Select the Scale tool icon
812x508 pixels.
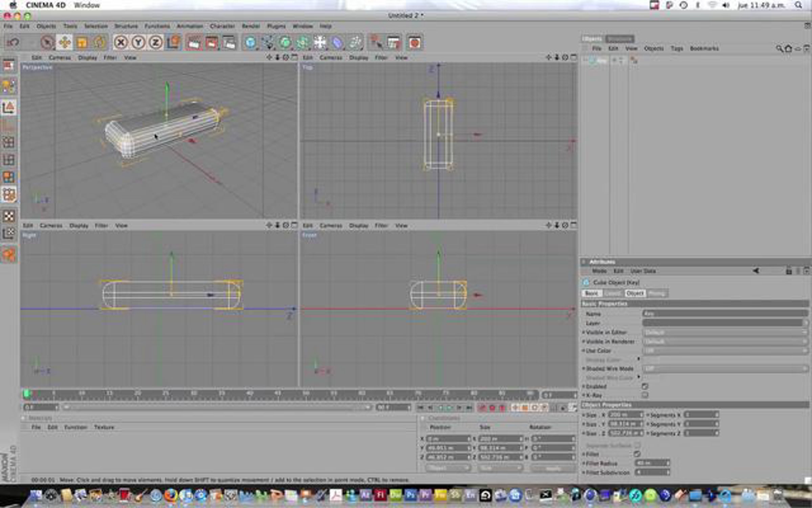[x=82, y=43]
